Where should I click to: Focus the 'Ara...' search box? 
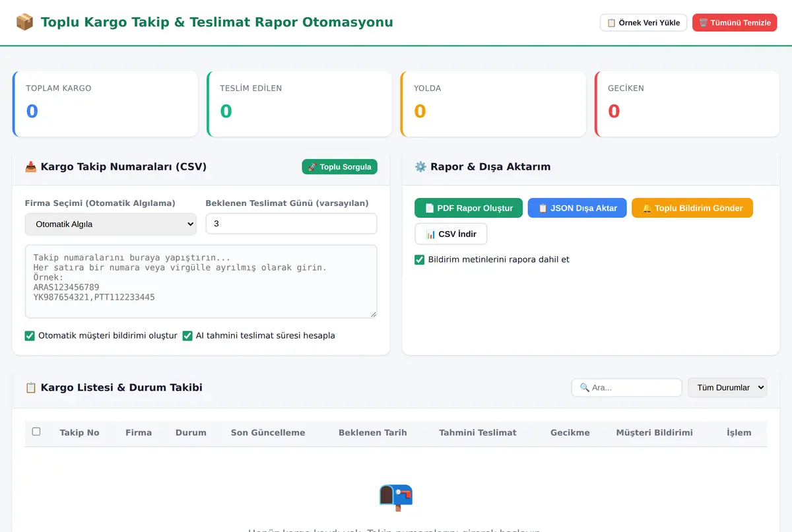click(x=627, y=387)
